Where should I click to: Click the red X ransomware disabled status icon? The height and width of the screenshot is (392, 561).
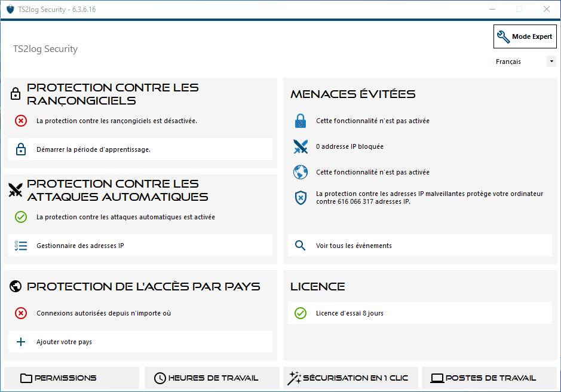click(x=21, y=121)
